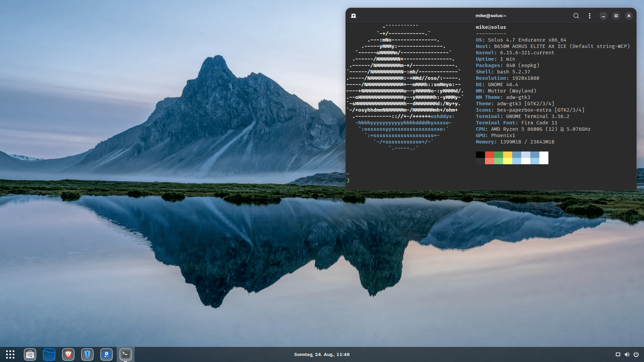Launch Brave browser from the taskbar
Image resolution: width=644 pixels, height=362 pixels.
68,354
